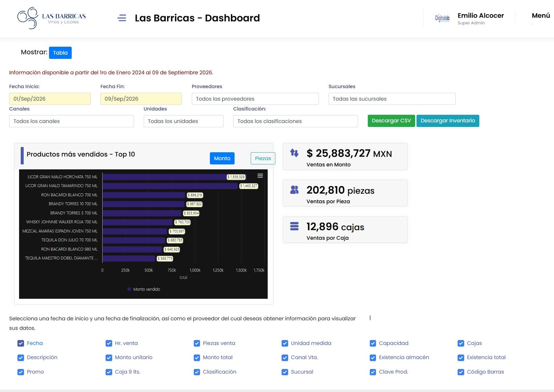The image size is (554, 392).
Task: Toggle the Monto total checkbox
Action: 197,357
